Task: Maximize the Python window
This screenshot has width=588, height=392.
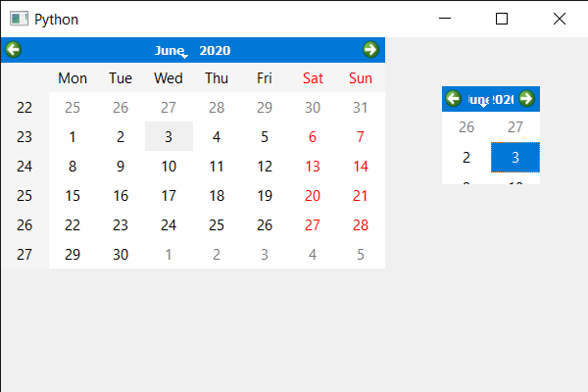Action: click(503, 19)
